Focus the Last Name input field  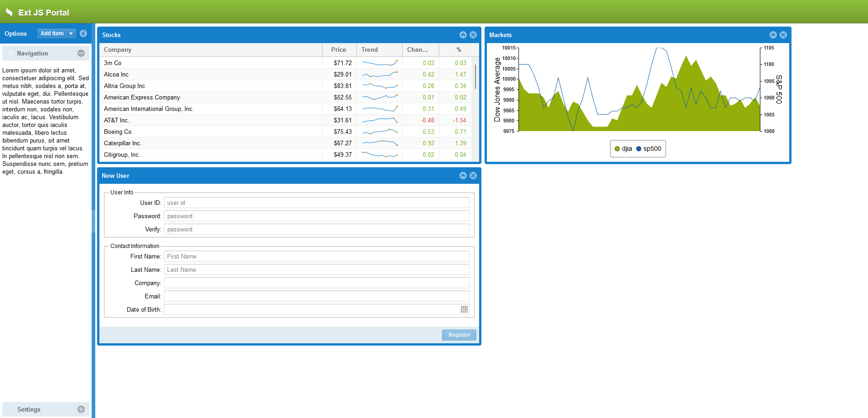[317, 269]
